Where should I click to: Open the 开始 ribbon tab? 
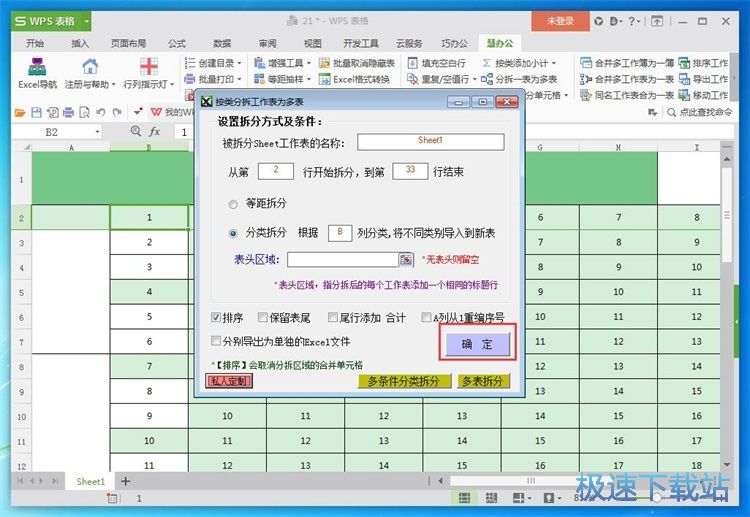pos(35,43)
